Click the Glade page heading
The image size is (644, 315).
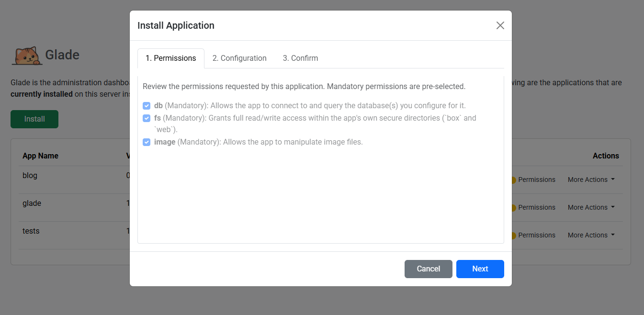point(62,55)
